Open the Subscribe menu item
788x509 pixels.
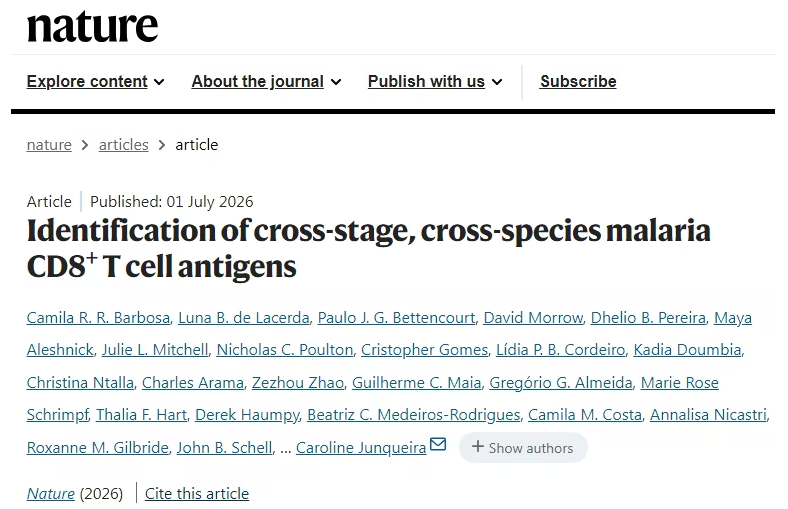(578, 81)
